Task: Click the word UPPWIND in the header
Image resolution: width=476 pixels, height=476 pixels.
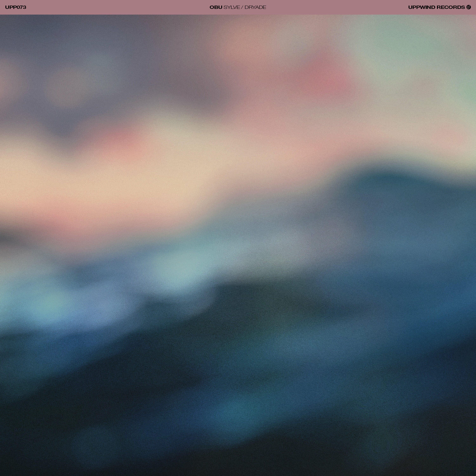Action: tap(422, 7)
